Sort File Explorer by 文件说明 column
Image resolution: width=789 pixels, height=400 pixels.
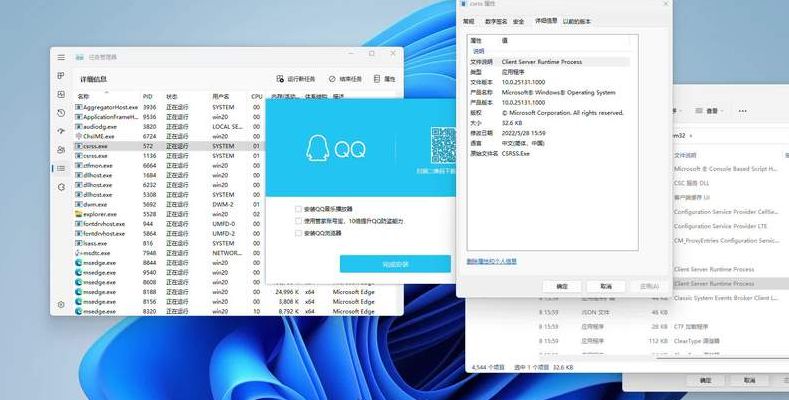685,155
